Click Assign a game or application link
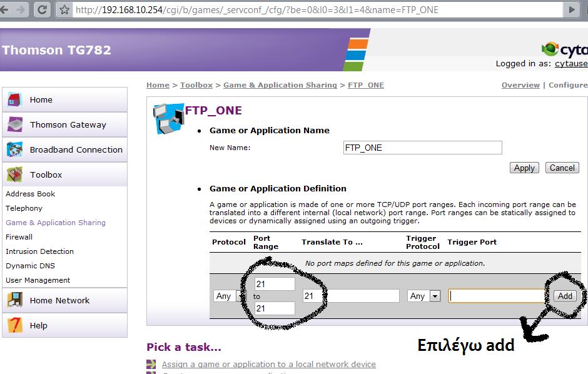 tap(269, 364)
